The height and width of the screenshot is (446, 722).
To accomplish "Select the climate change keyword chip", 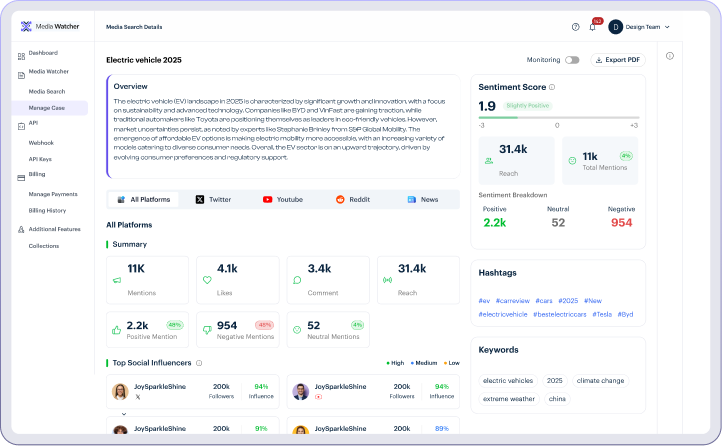I will [x=598, y=381].
